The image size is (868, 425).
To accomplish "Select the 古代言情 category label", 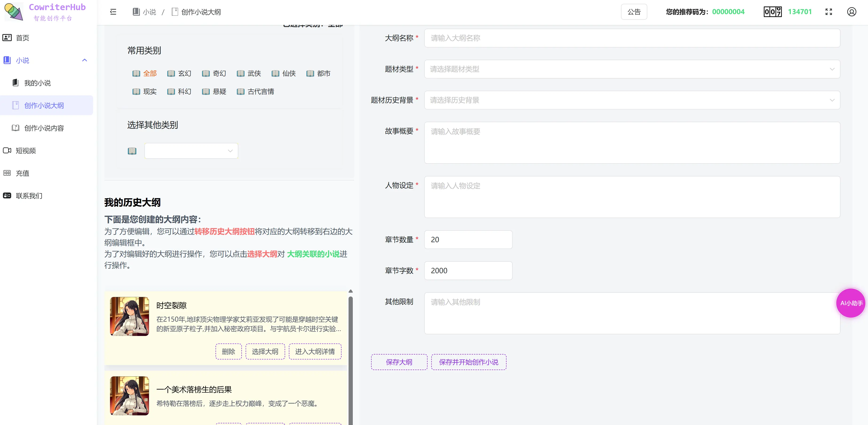I will (261, 92).
